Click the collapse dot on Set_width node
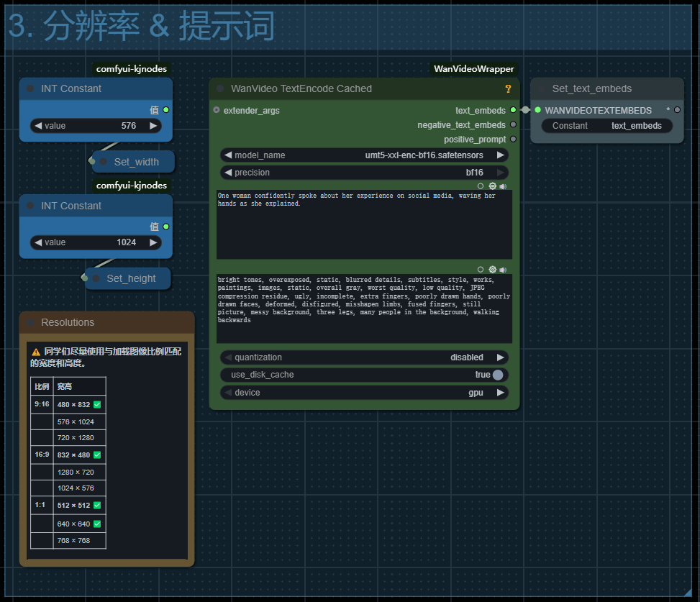700x602 pixels. tap(104, 162)
